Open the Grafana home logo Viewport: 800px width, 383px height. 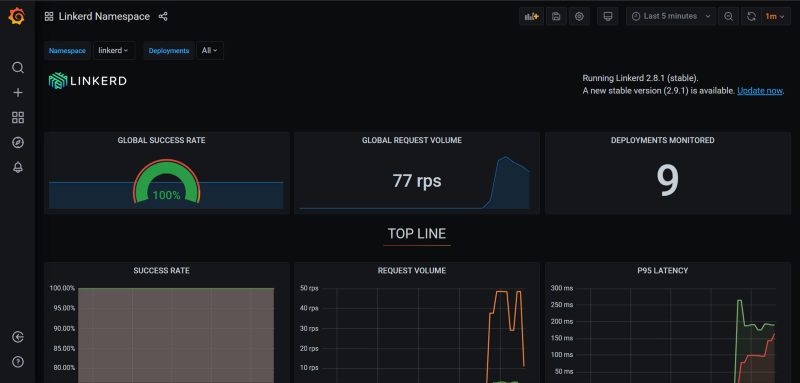17,16
